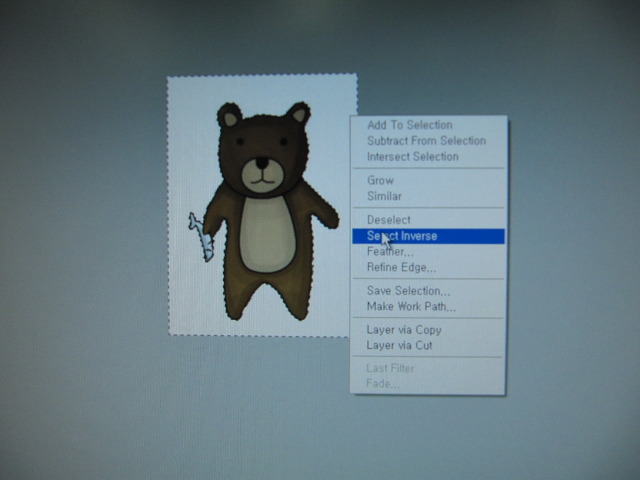Click the bear's white belly patch

tap(267, 234)
